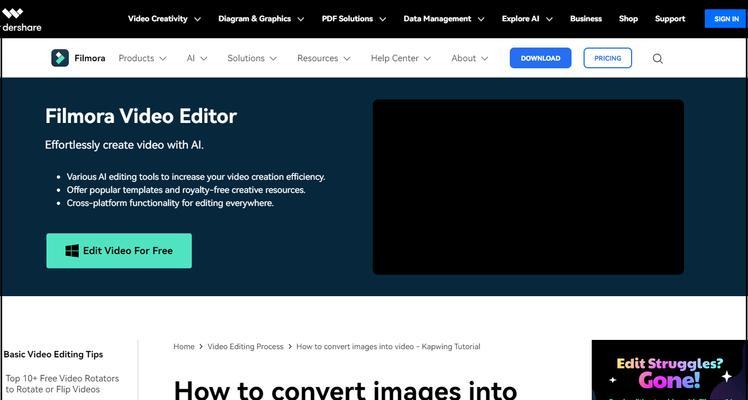
Task: Open Video Editing Process breadcrumb
Action: (245, 347)
